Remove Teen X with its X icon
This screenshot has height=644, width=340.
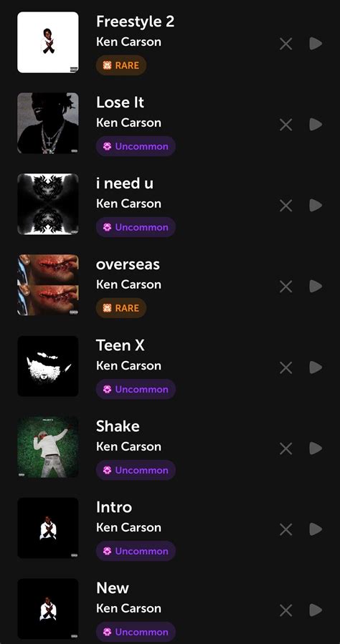[x=285, y=367]
